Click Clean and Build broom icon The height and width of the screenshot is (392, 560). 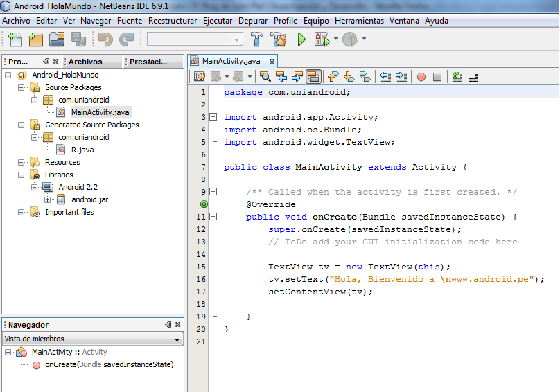pos(279,39)
